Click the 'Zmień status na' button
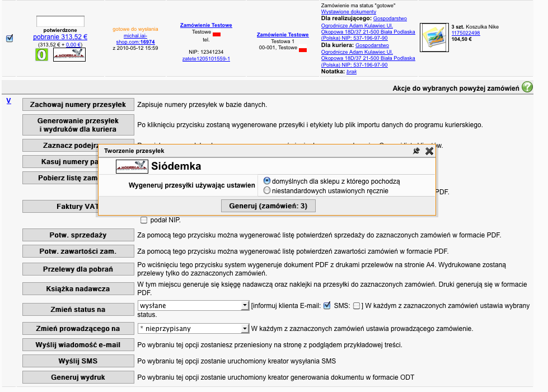The image size is (548, 392). click(x=78, y=310)
